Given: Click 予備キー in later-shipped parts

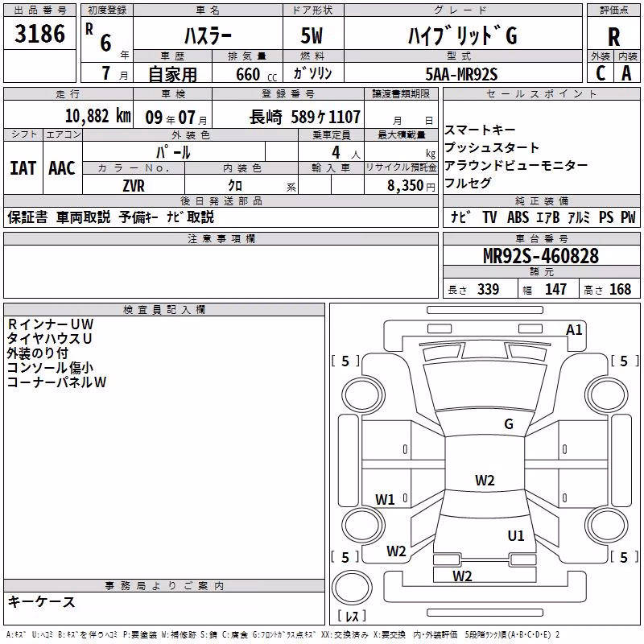Looking at the screenshot, I should (138, 217).
